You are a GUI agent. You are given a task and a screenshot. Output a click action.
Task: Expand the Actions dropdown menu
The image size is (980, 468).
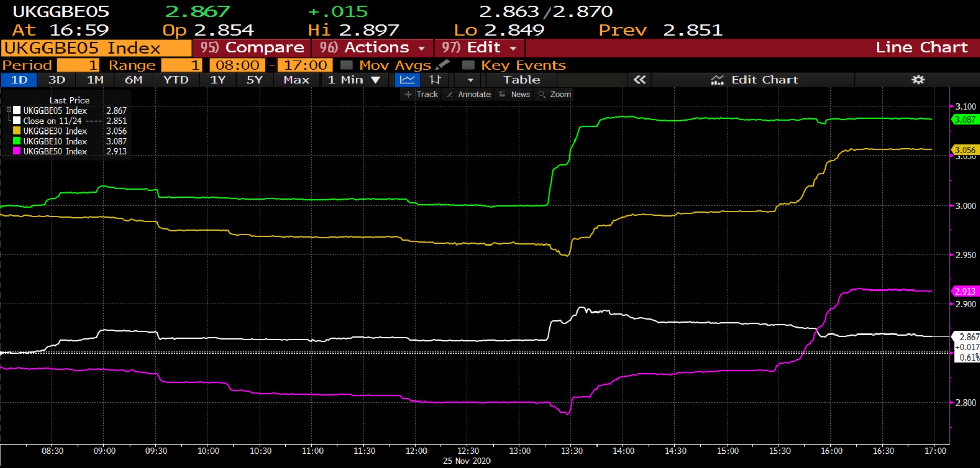coord(372,48)
